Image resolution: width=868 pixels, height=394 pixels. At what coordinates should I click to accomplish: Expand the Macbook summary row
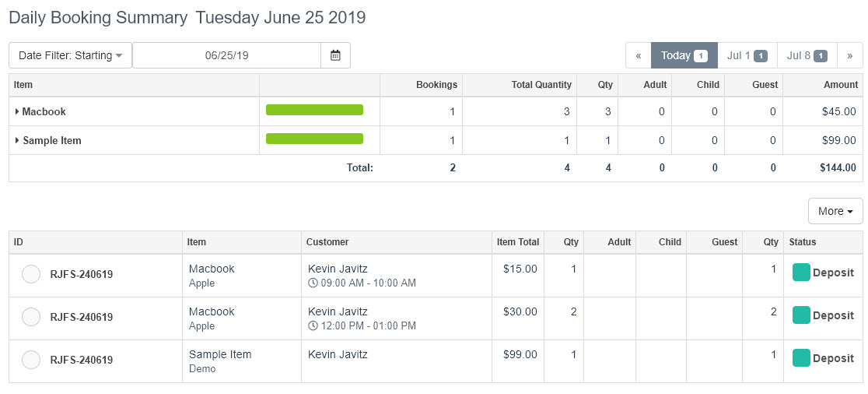coord(17,111)
